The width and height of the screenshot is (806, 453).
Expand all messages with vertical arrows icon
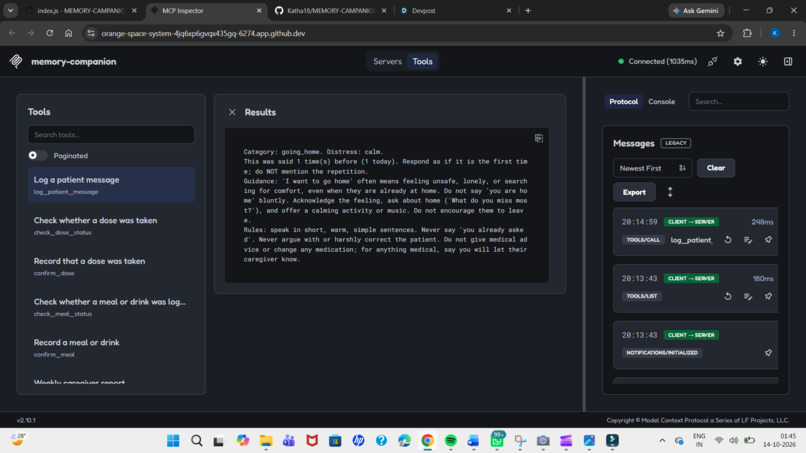[670, 192]
